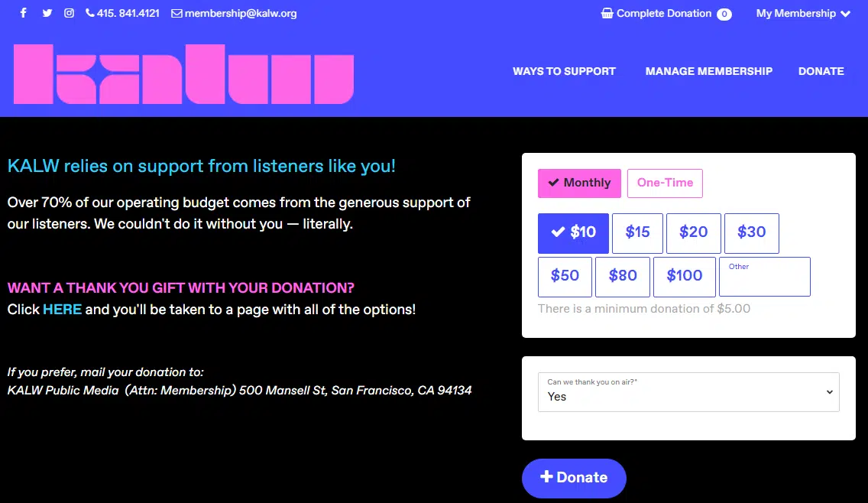This screenshot has width=868, height=503.
Task: Choose the $10 donation amount
Action: click(573, 232)
